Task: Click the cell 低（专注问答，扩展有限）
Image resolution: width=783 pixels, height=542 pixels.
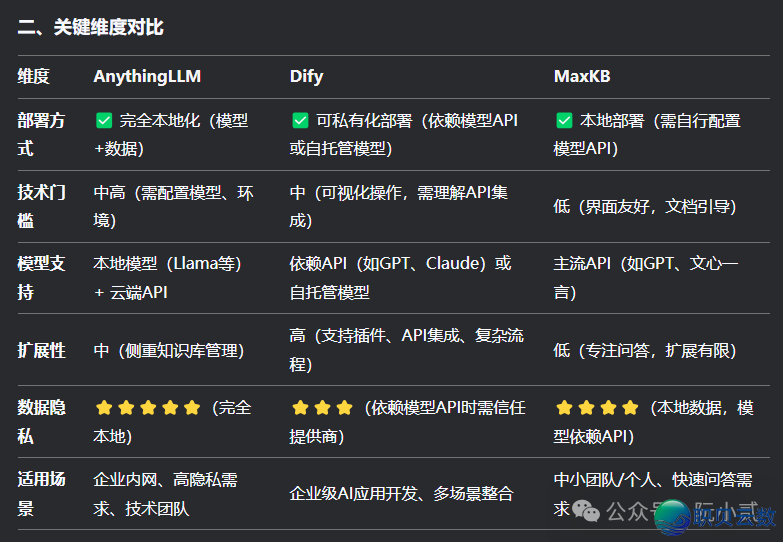Action: point(645,351)
